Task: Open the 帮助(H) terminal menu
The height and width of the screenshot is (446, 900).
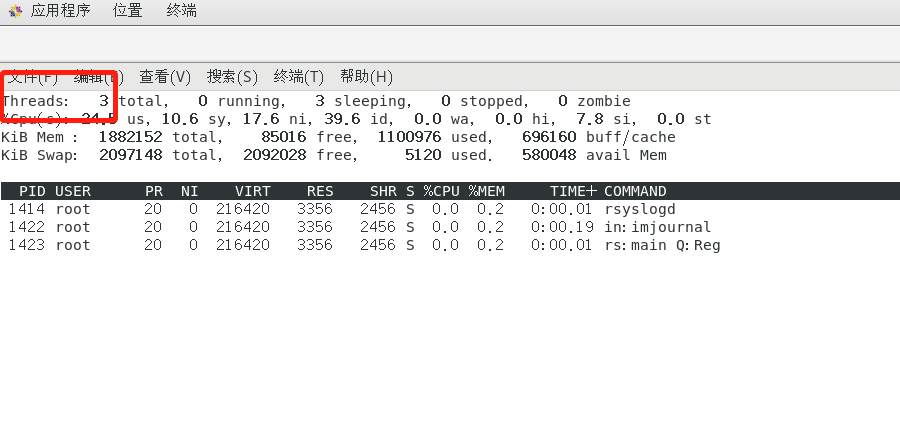Action: click(x=366, y=76)
